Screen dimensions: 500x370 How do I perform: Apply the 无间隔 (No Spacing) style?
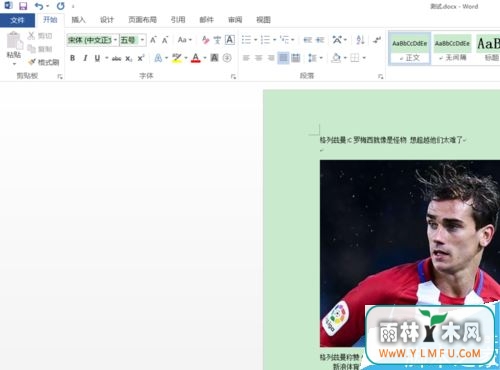(x=452, y=48)
